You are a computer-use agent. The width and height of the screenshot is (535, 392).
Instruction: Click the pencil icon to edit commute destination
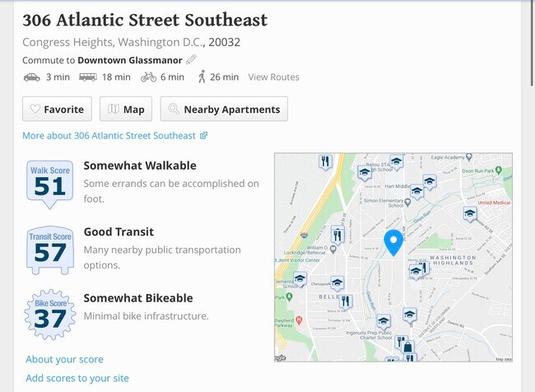[x=192, y=60]
